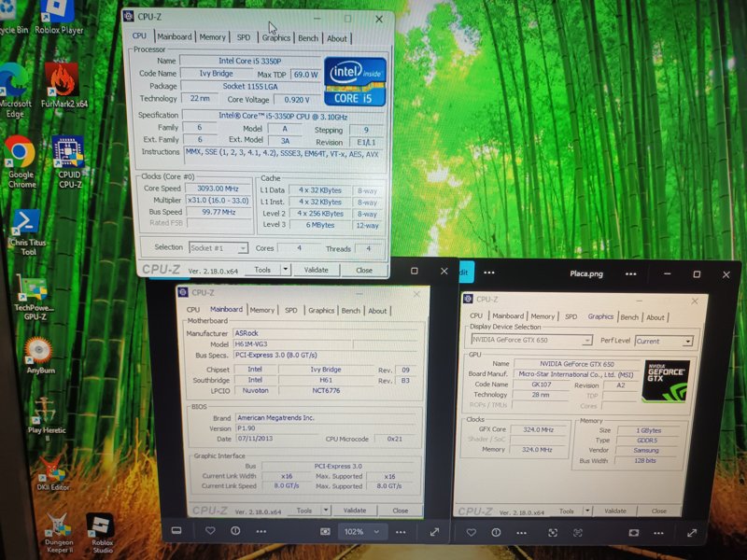Open the menu right of the 102% zoom
Viewport: 747px width, 560px height.
[x=401, y=532]
